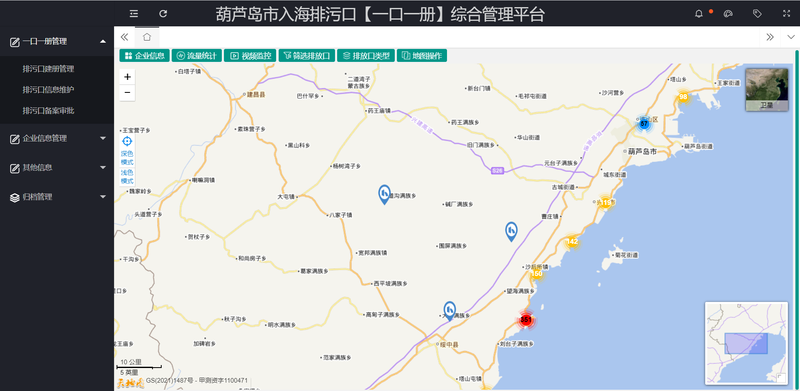Open the notification bell

[x=699, y=14]
